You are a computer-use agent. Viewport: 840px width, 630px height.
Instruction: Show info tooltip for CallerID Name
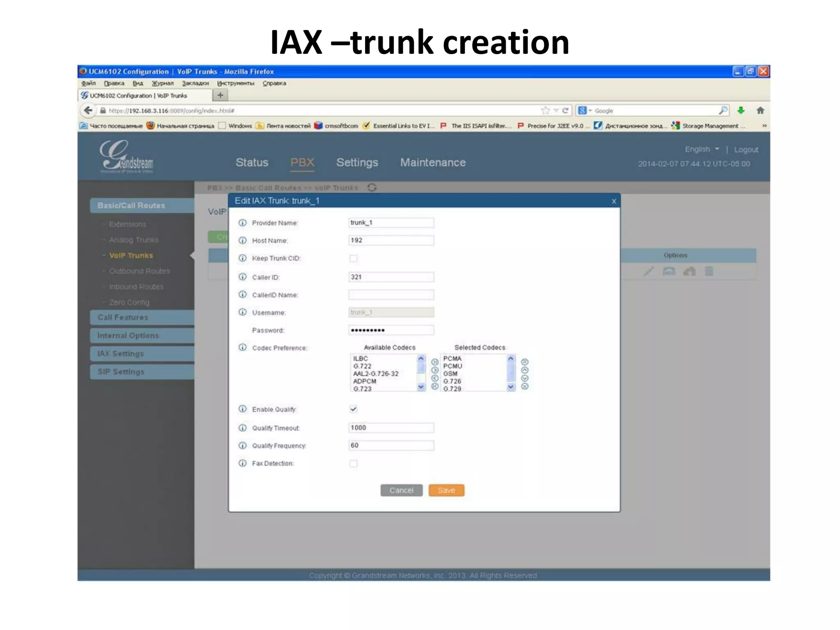point(243,294)
